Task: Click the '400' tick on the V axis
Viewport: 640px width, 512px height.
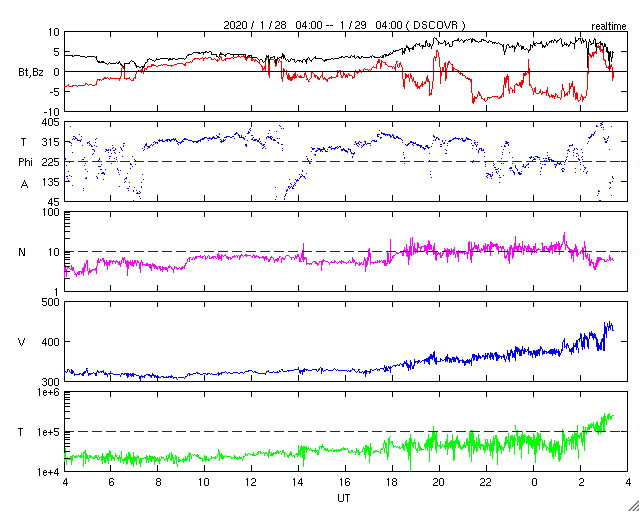Action: point(52,342)
